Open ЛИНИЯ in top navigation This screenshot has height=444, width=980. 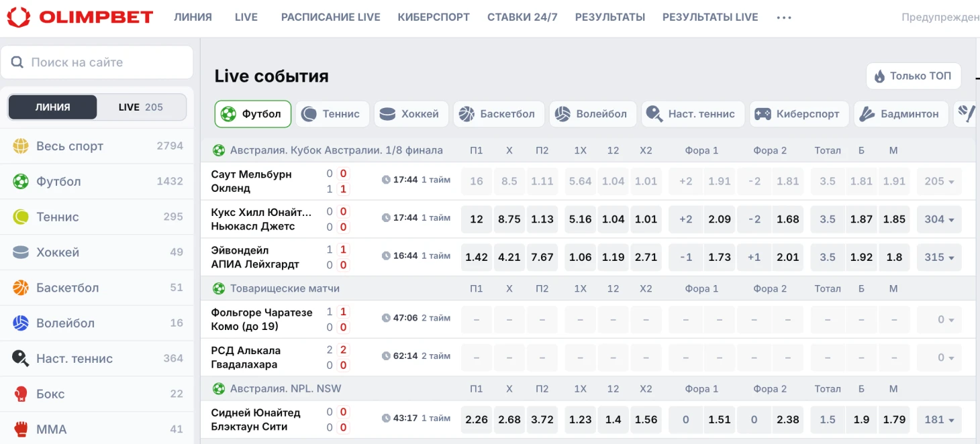(193, 17)
